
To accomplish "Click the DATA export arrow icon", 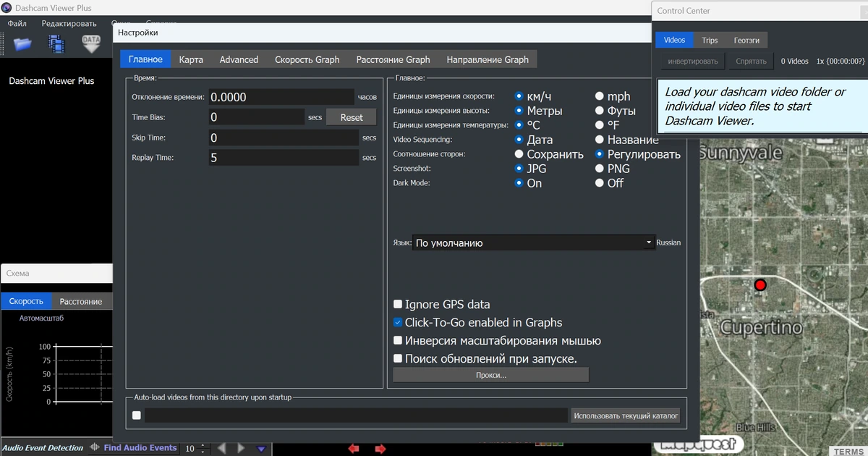I will 91,43.
